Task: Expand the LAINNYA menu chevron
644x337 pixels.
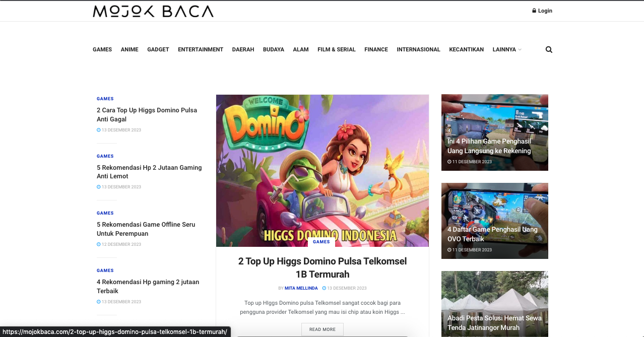Action: 520,49
